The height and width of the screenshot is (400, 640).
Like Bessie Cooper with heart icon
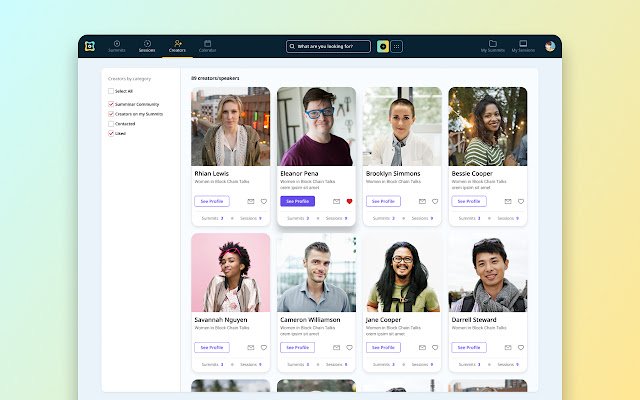521,201
